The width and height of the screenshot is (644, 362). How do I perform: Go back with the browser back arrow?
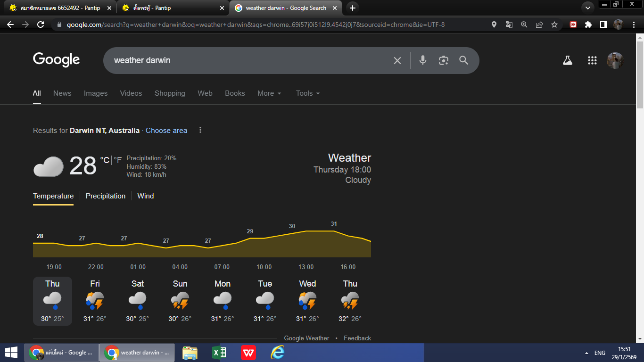tap(10, 25)
